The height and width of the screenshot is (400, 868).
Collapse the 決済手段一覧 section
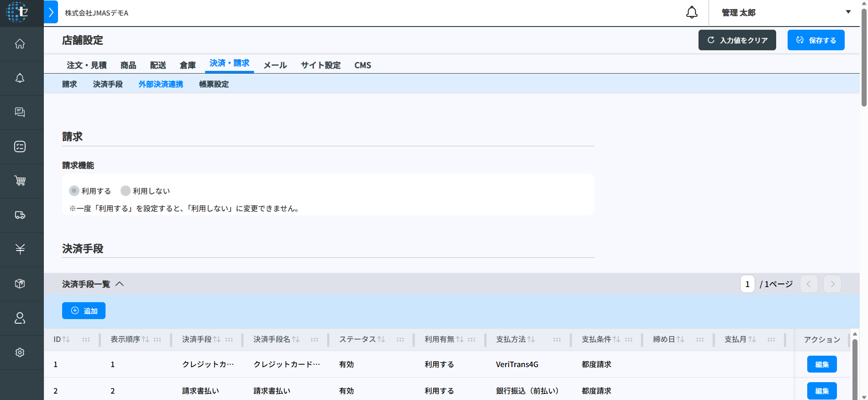(x=119, y=284)
